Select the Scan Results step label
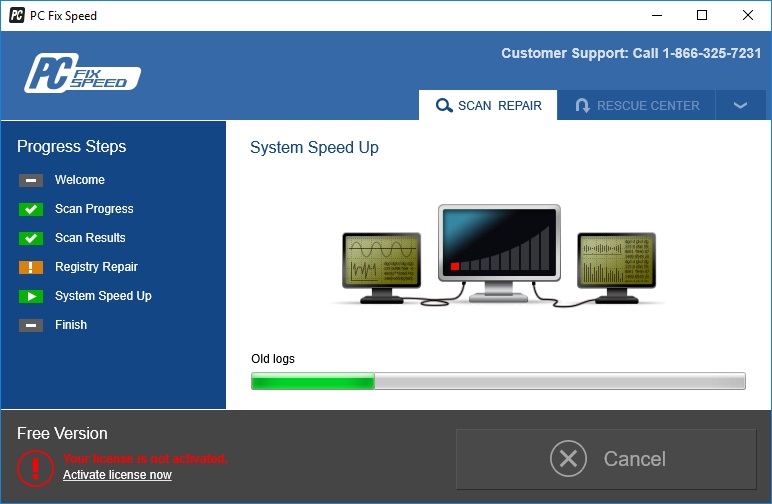 pyautogui.click(x=90, y=238)
